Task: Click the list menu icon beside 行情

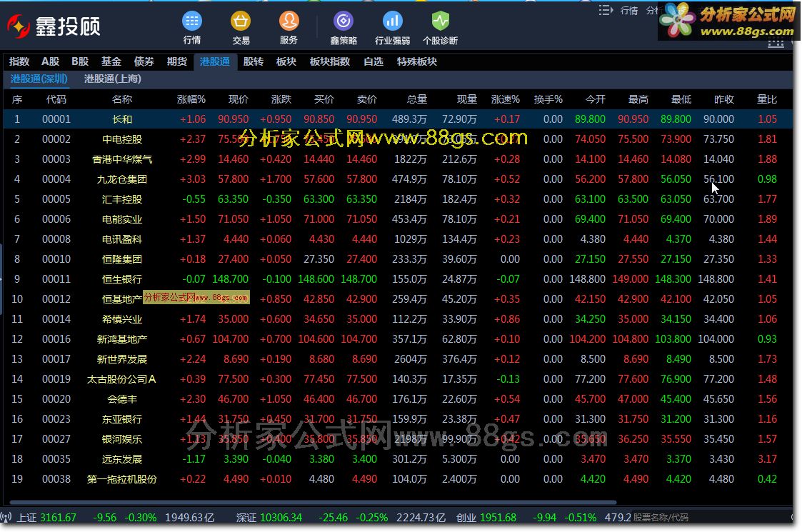Action: (x=606, y=10)
